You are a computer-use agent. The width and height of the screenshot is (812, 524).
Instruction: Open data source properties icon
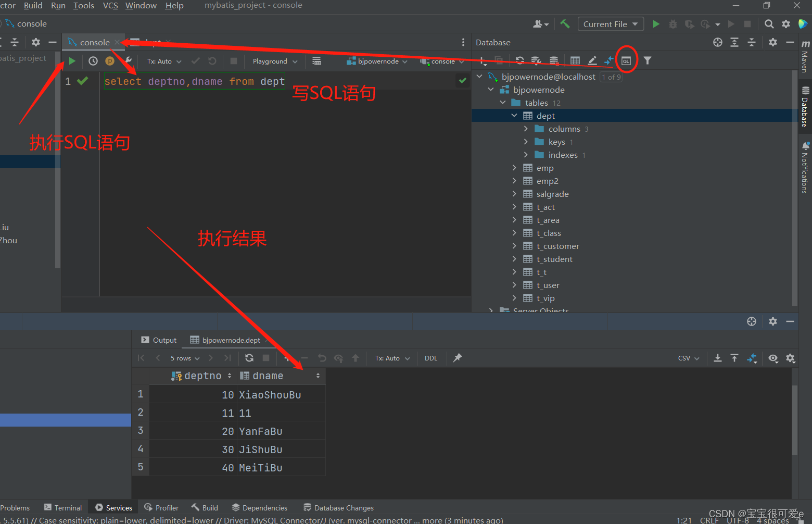536,60
